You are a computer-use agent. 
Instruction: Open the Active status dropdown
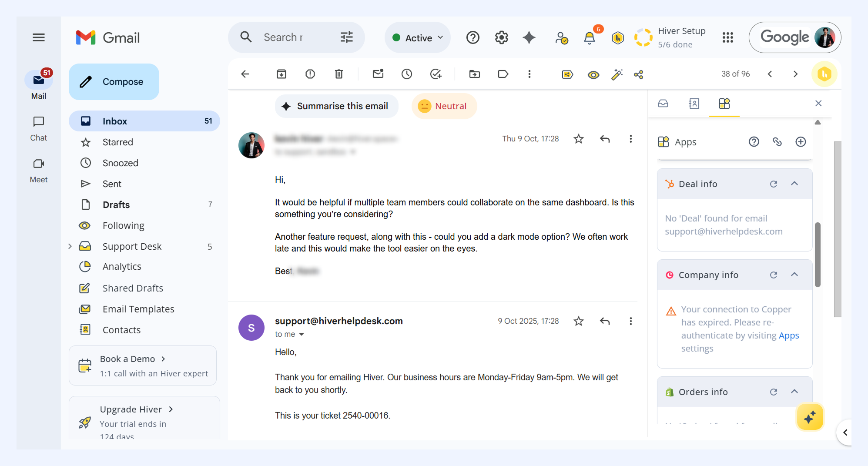tap(418, 38)
